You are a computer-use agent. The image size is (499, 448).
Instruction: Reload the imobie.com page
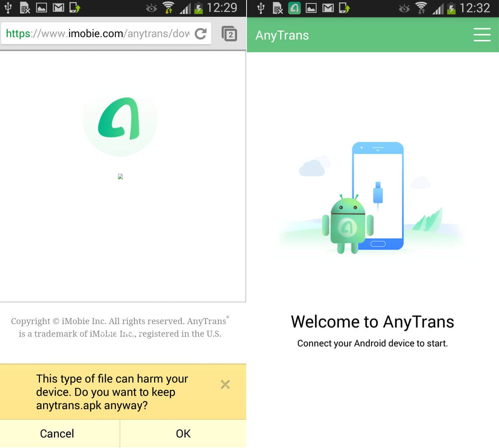pos(201,34)
